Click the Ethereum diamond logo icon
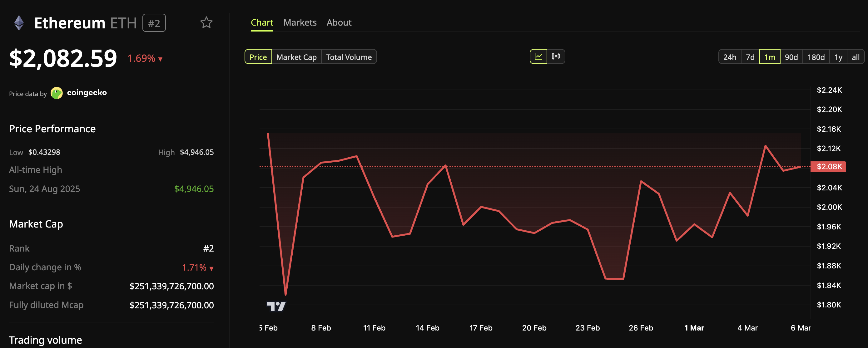This screenshot has height=348, width=868. (19, 23)
